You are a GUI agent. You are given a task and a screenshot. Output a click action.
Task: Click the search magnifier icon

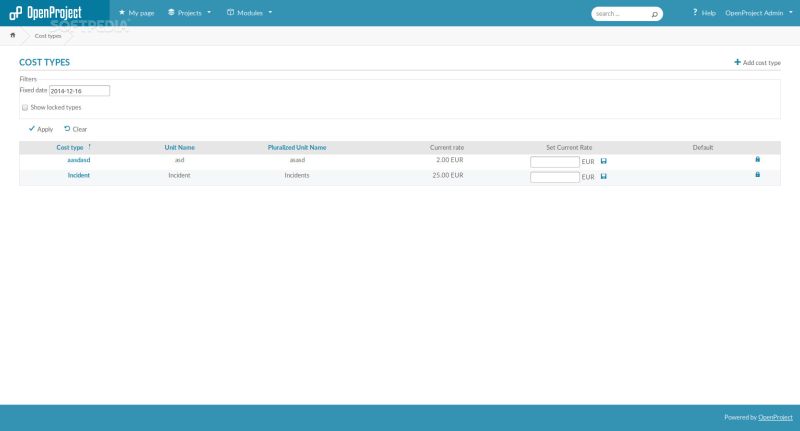[x=655, y=14]
